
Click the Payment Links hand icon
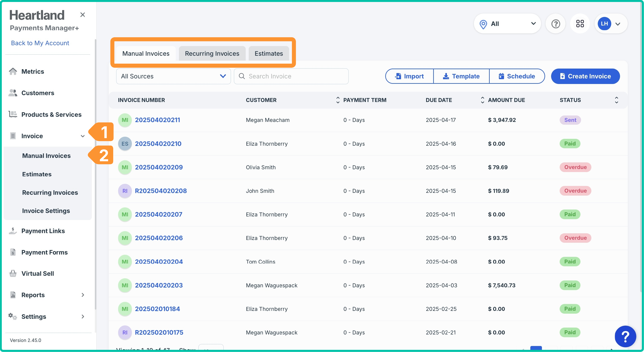(13, 231)
